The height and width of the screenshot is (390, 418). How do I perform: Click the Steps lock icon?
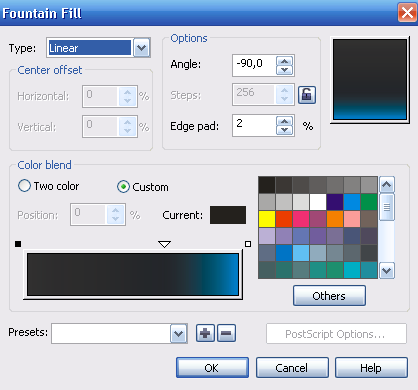point(307,95)
